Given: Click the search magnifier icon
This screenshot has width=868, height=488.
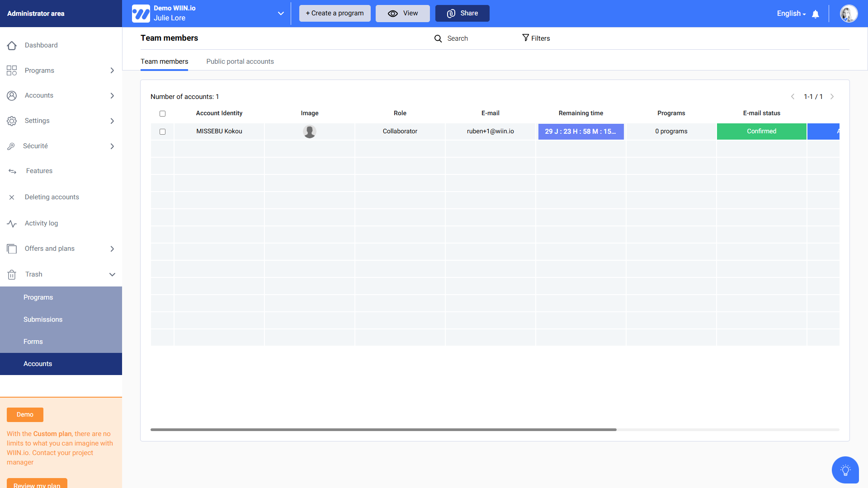Looking at the screenshot, I should (x=438, y=39).
